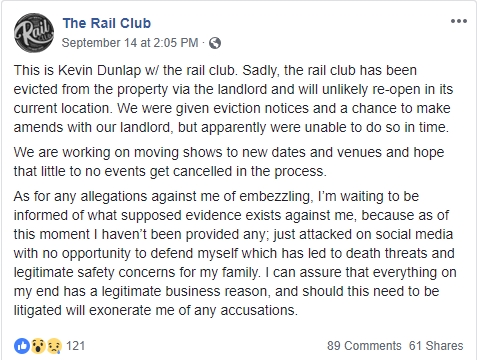The image size is (477, 360).
Task: Open the three-dot post options menu
Action: [459, 21]
